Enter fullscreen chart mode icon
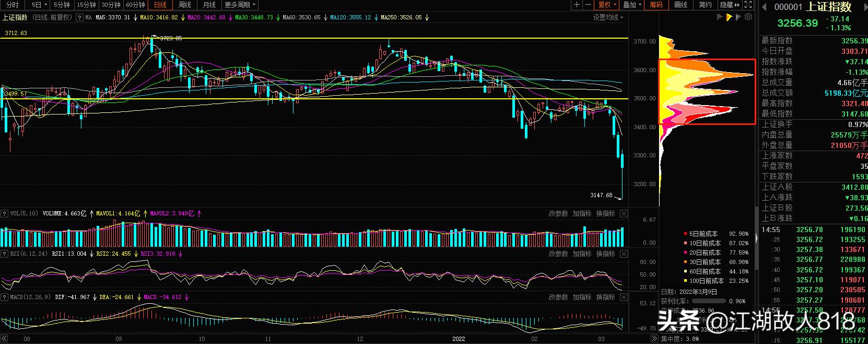Screen dimensions: 868x344 (x=748, y=5)
